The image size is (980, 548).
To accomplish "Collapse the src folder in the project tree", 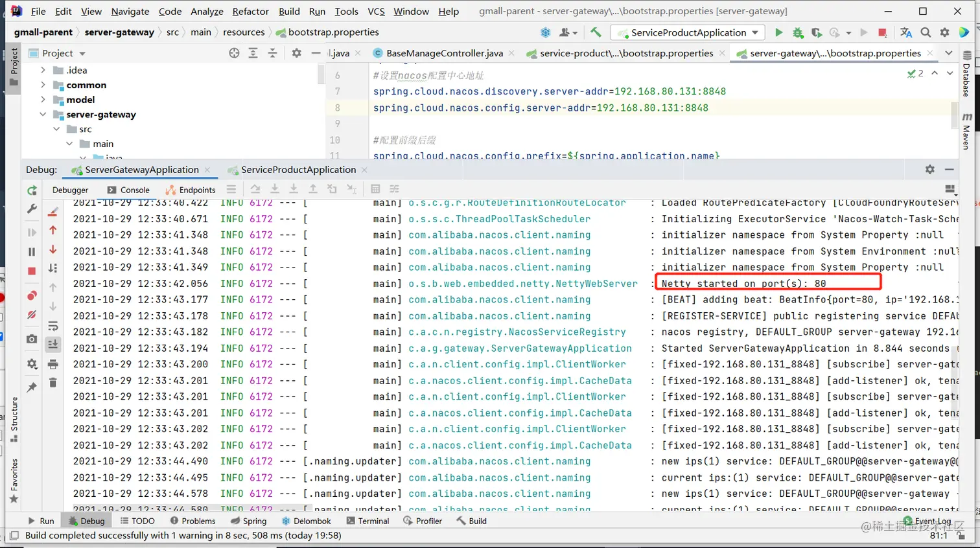I will click(56, 129).
